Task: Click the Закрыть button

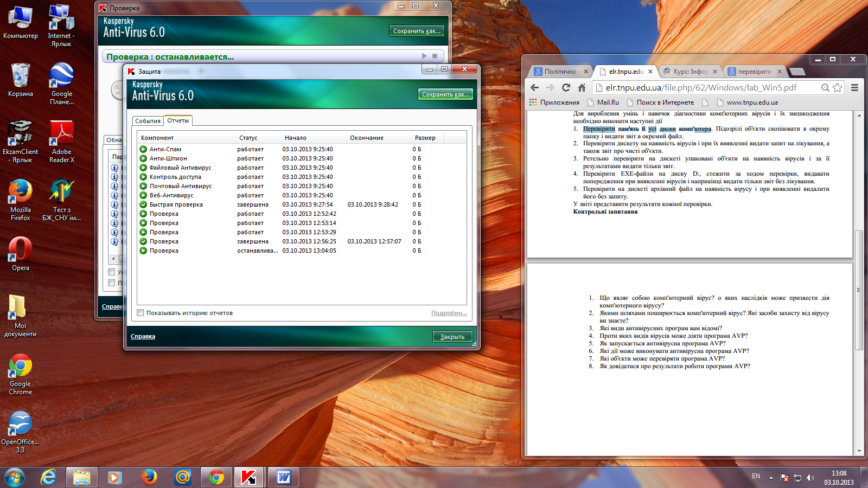Action: 452,337
